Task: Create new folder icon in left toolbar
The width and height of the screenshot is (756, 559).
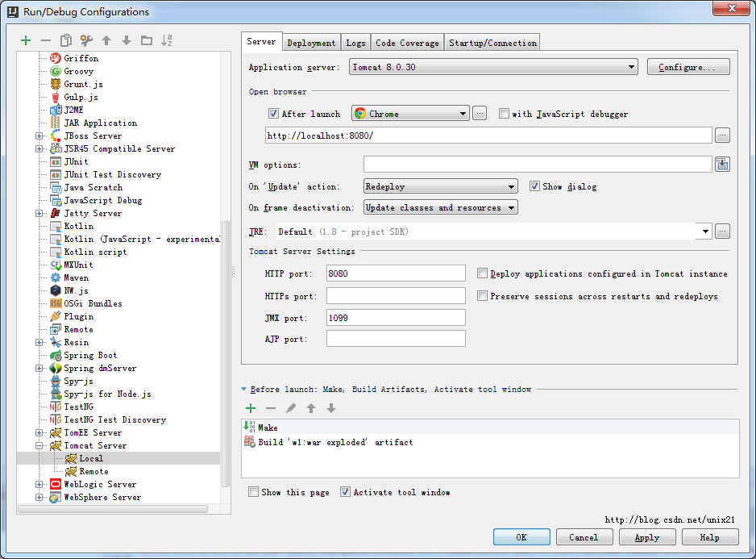Action: coord(147,40)
